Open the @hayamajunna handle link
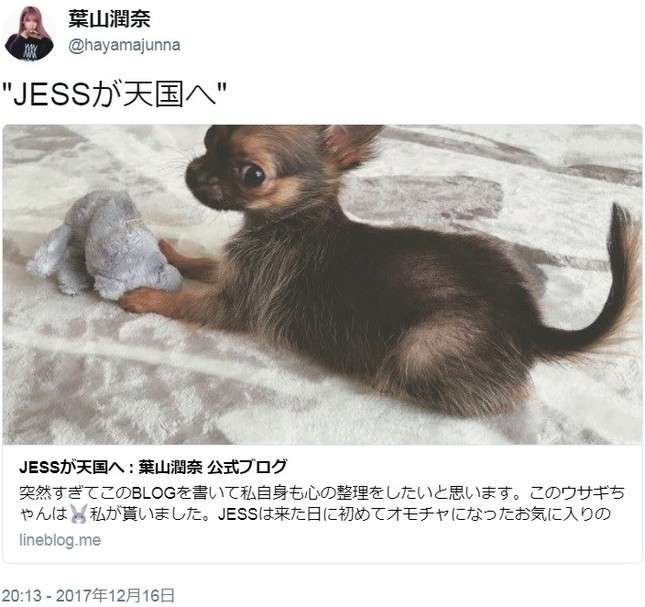Image resolution: width=645 pixels, height=607 pixels. coord(124,45)
